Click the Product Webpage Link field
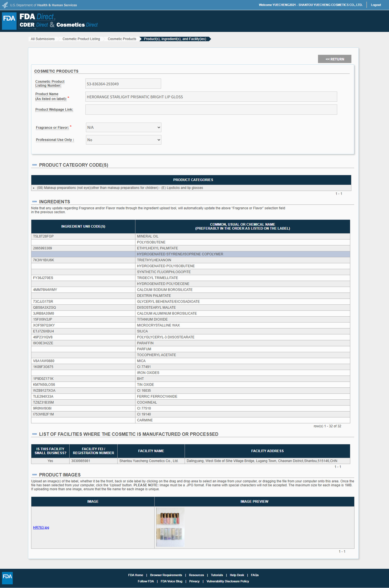Image resolution: width=389 pixels, height=588 pixels. pyautogui.click(x=211, y=110)
